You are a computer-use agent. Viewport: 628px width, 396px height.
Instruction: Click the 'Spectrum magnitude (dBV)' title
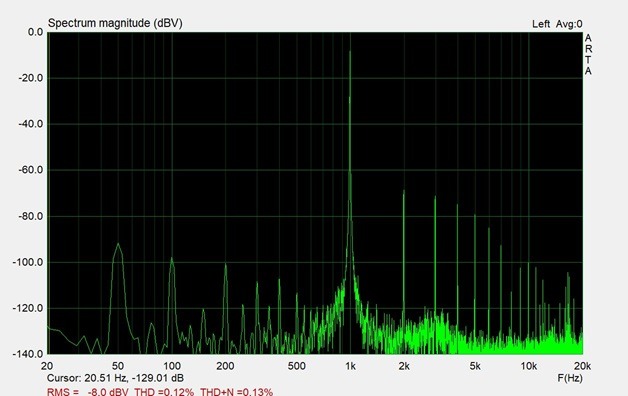pyautogui.click(x=115, y=23)
